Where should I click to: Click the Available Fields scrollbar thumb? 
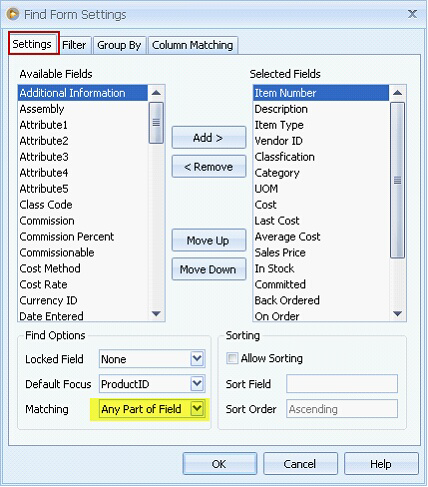tap(156, 123)
